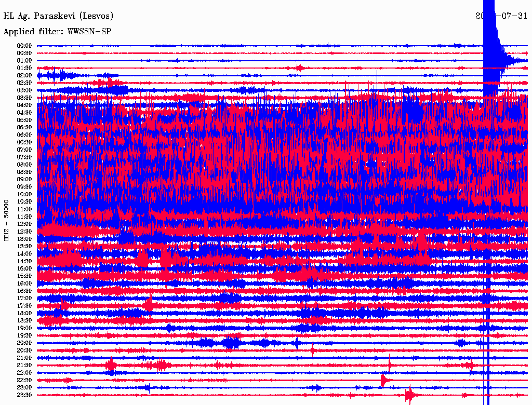Click the 23:30 time label
The width and height of the screenshot is (532, 405).
point(24,395)
